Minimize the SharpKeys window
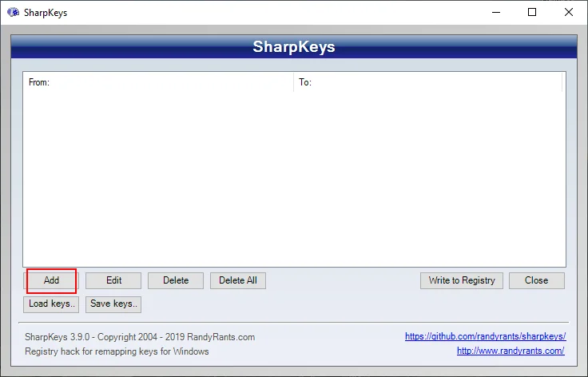 click(496, 12)
